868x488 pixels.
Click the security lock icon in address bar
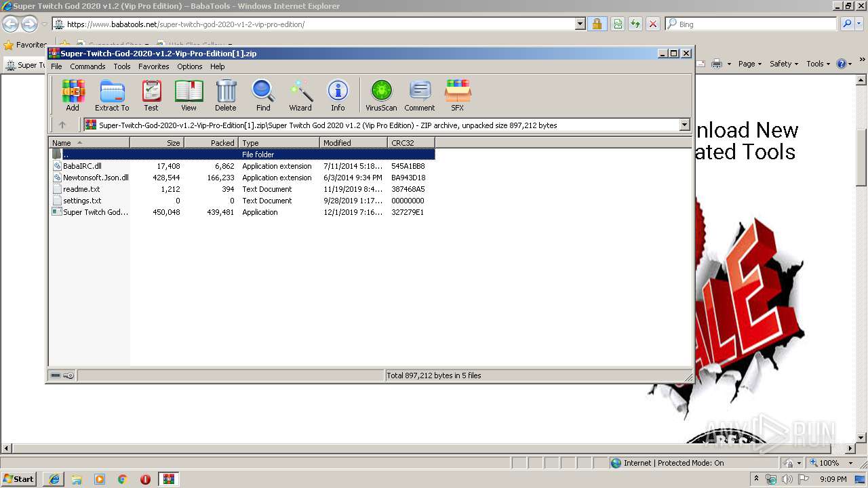tap(597, 24)
